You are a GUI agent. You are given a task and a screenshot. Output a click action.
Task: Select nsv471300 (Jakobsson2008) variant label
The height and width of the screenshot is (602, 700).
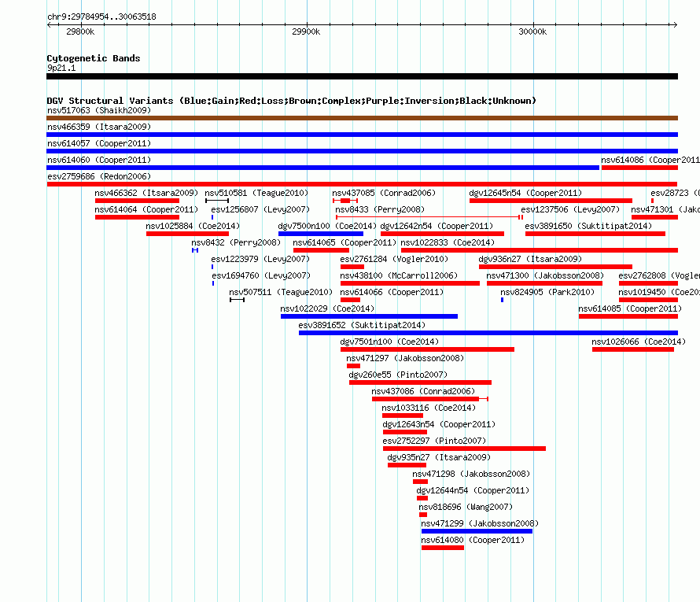[x=545, y=275]
